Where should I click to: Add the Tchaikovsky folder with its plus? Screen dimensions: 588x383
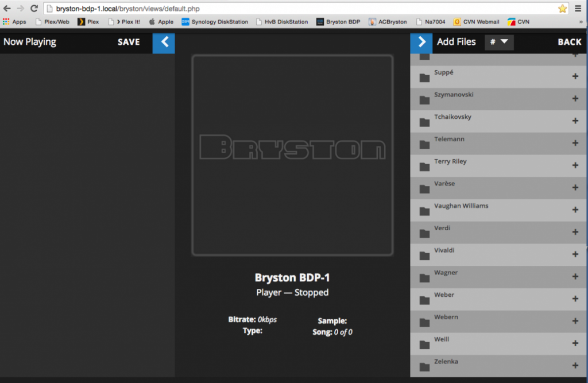[x=575, y=121]
